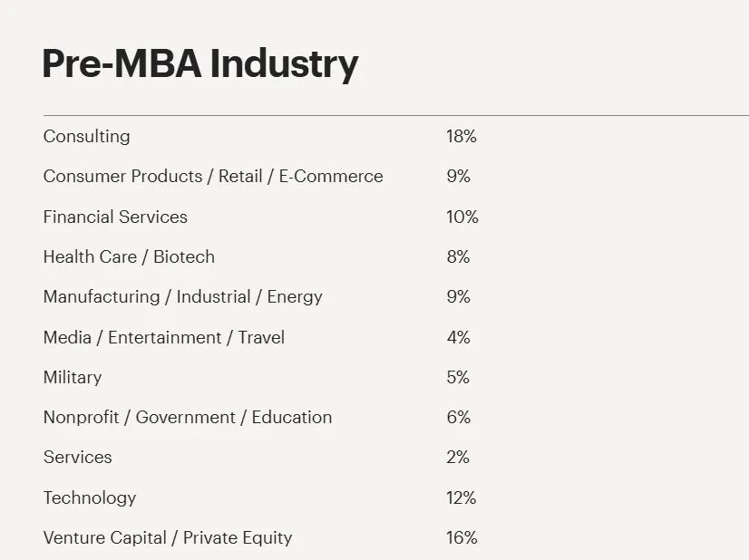Click the 18% value for Consulting
The height and width of the screenshot is (560, 749).
coord(462,137)
